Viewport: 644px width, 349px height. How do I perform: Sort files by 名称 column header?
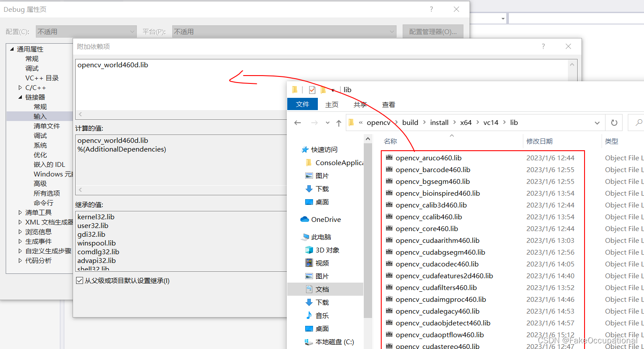tap(390, 142)
